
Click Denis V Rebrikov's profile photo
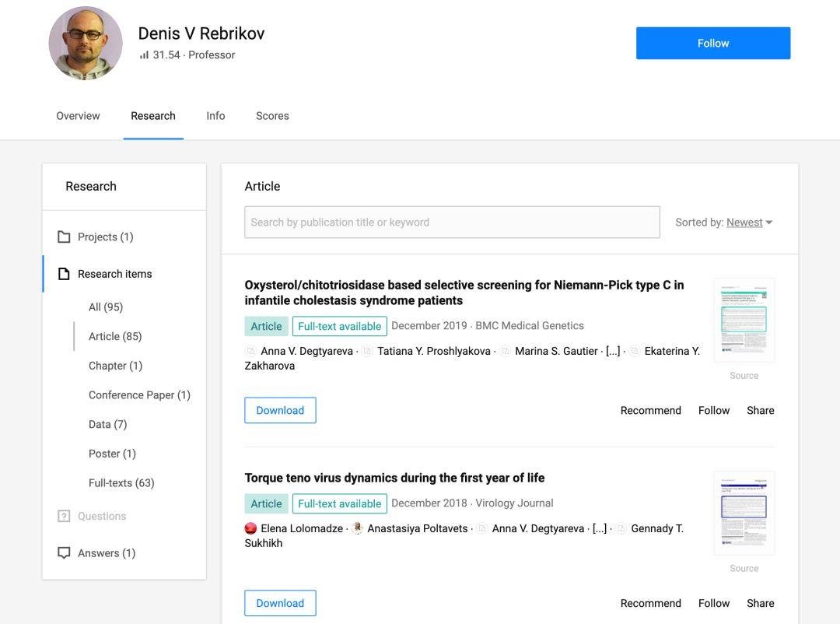pyautogui.click(x=86, y=44)
